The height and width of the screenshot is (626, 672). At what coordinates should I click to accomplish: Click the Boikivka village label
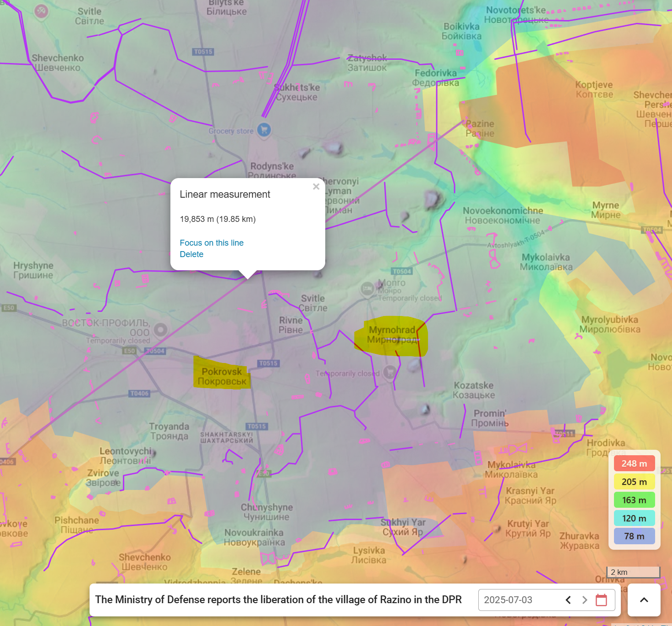[x=461, y=31]
